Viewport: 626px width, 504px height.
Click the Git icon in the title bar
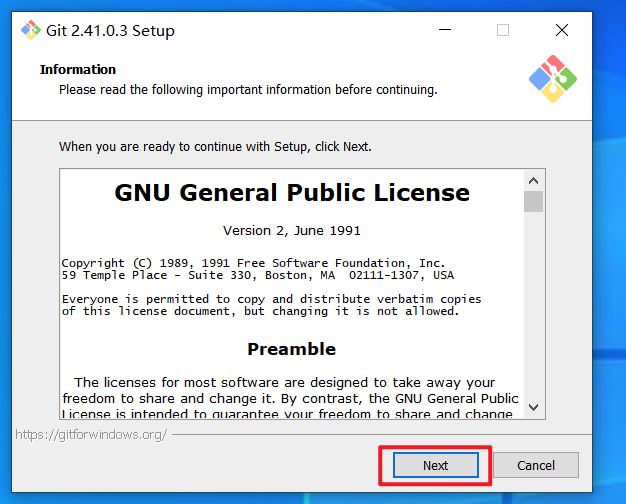pos(31,30)
